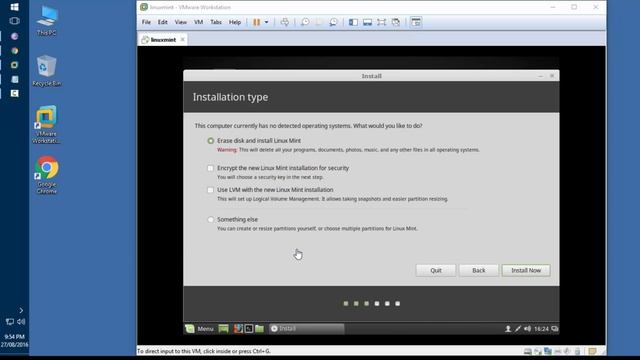Open the power options dropdown arrow beside pause
Image resolution: width=640 pixels, height=360 pixels.
[267, 22]
